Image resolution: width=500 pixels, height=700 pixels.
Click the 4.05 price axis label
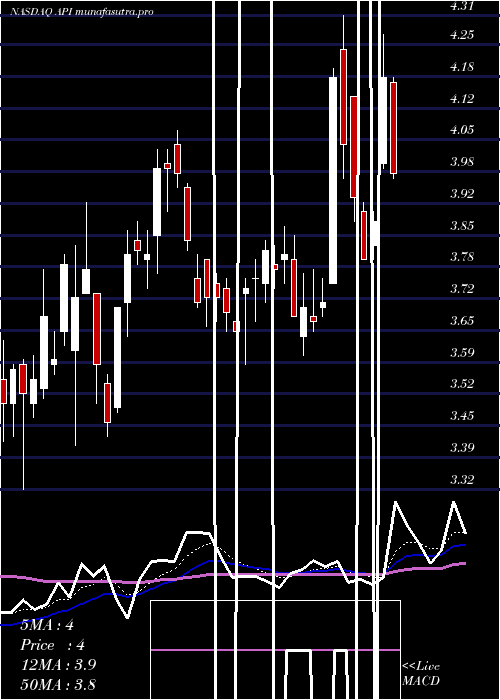click(463, 130)
